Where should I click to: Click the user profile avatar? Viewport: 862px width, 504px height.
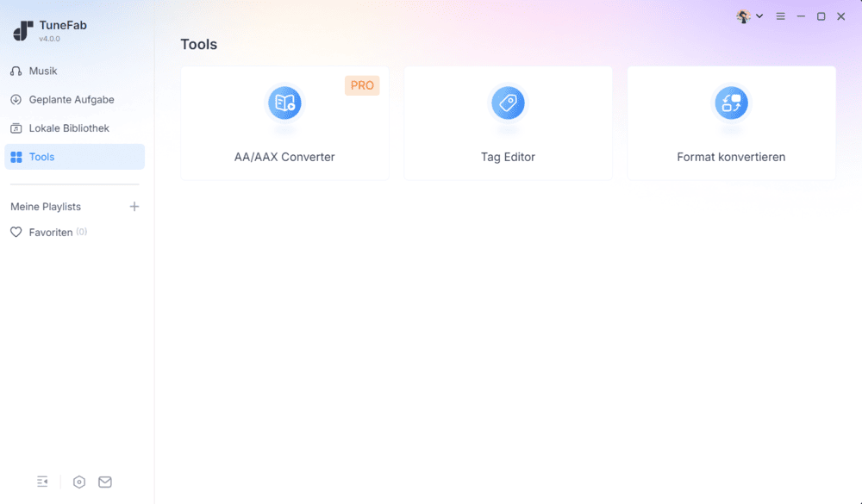[x=743, y=16]
